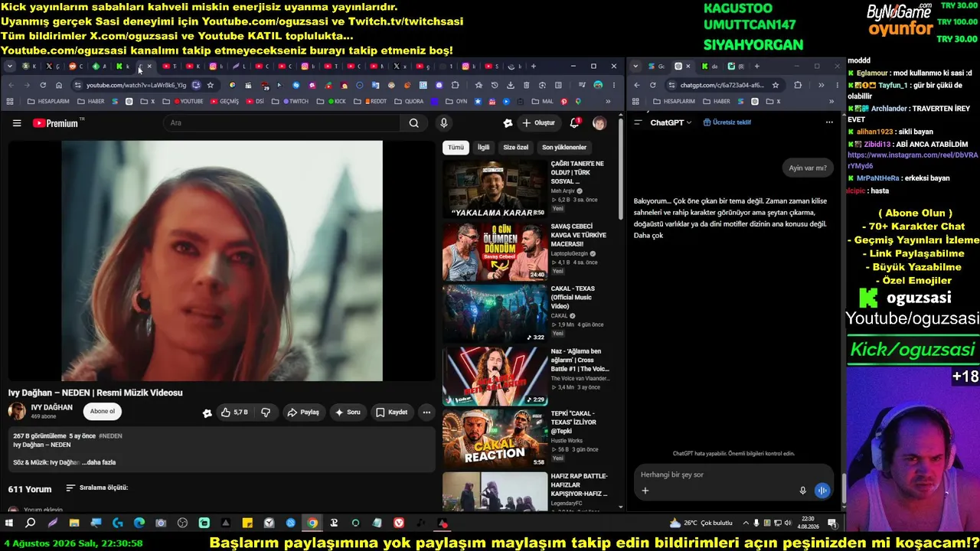Image resolution: width=980 pixels, height=551 pixels.
Task: Open the YouTube account avatar menu
Action: [x=599, y=122]
